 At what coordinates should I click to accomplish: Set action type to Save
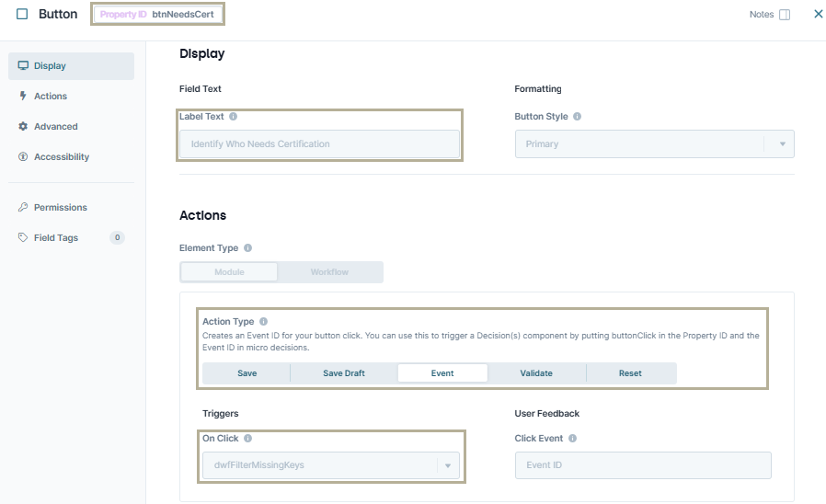[x=247, y=372]
